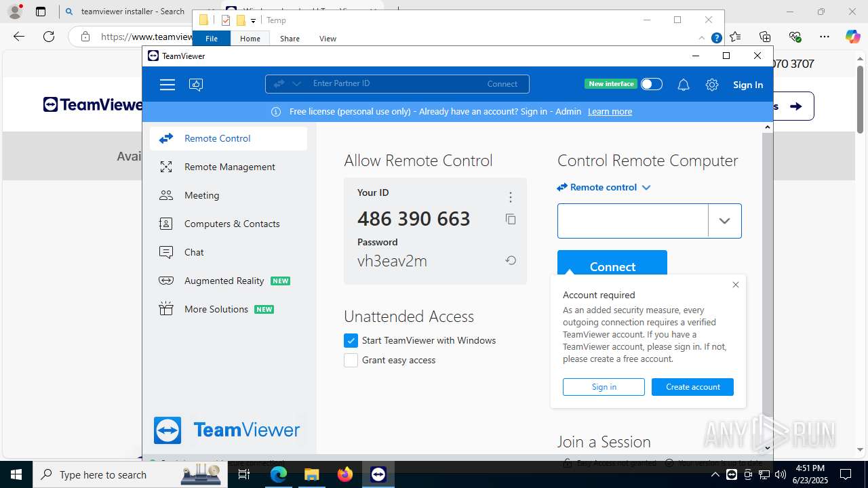Open Edge Collections icon
Viewport: 868px width, 488px height.
[765, 37]
